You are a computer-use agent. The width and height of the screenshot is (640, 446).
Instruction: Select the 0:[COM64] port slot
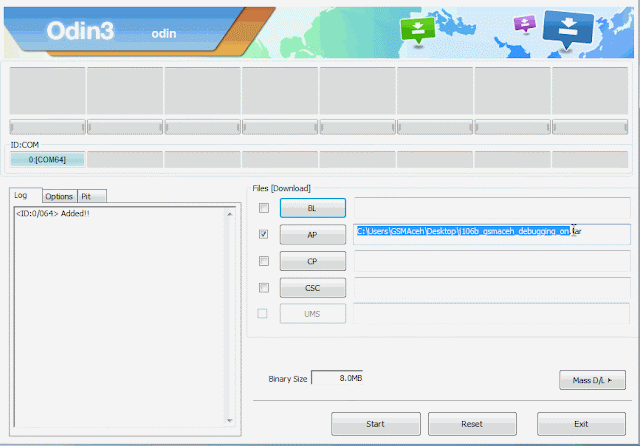pos(47,160)
